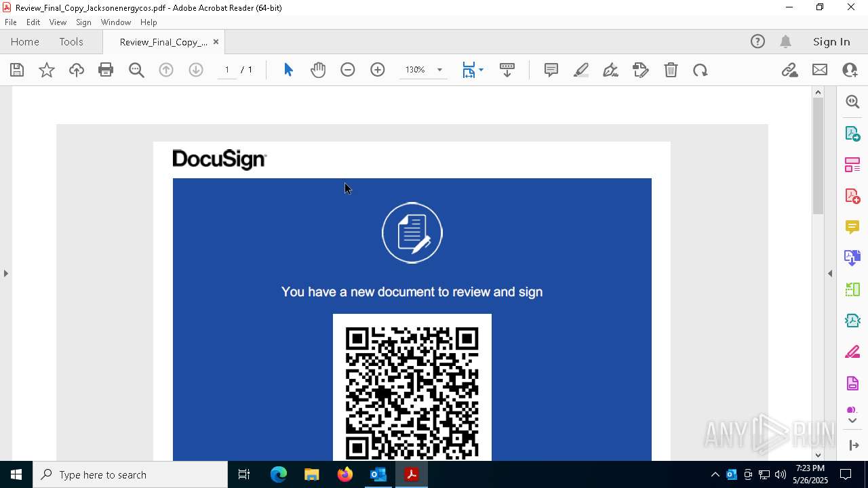Open the Windows Start menu
868x488 pixels.
[x=16, y=474]
